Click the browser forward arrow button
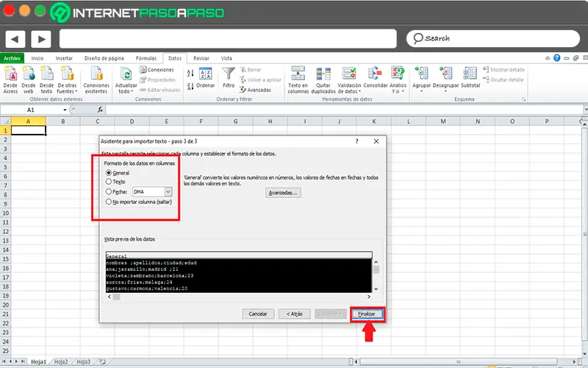 point(41,39)
